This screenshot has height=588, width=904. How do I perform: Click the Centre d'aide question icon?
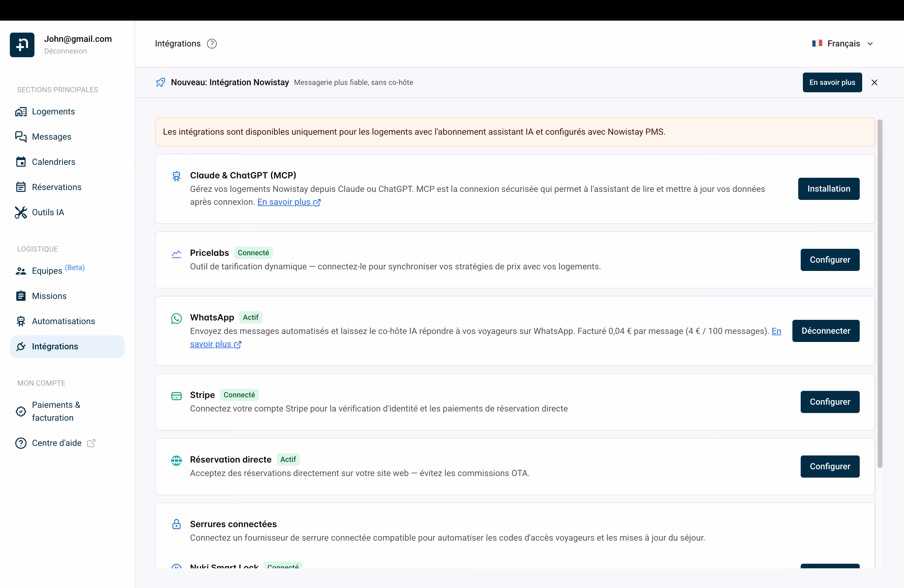click(21, 443)
